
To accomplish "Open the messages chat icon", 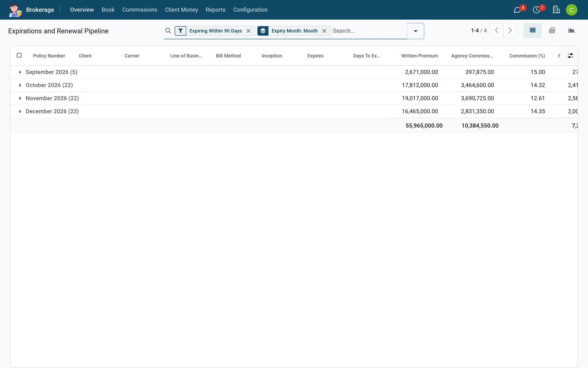I will pos(517,10).
